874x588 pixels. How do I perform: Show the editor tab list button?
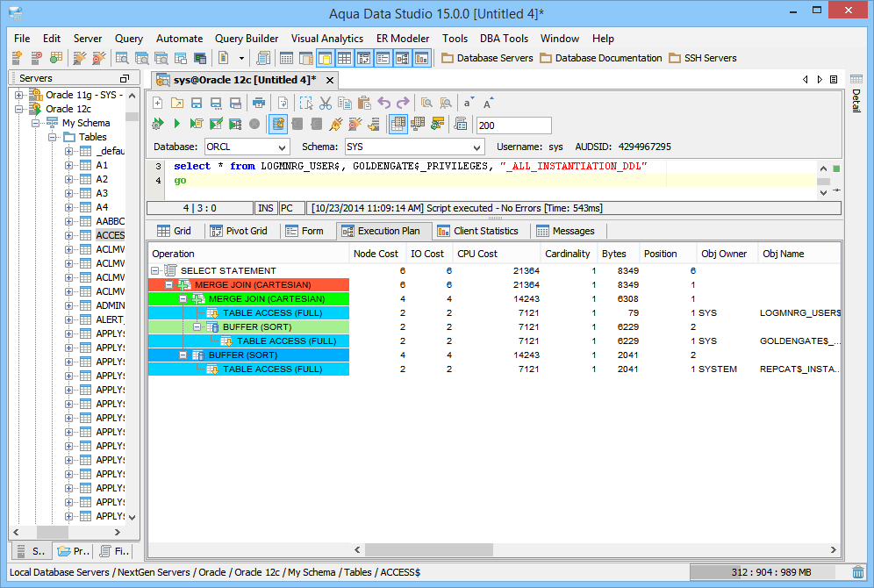point(834,80)
